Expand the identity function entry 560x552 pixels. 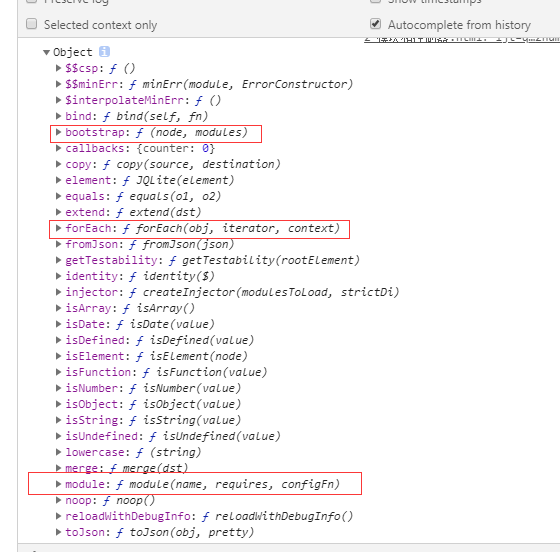coord(59,276)
